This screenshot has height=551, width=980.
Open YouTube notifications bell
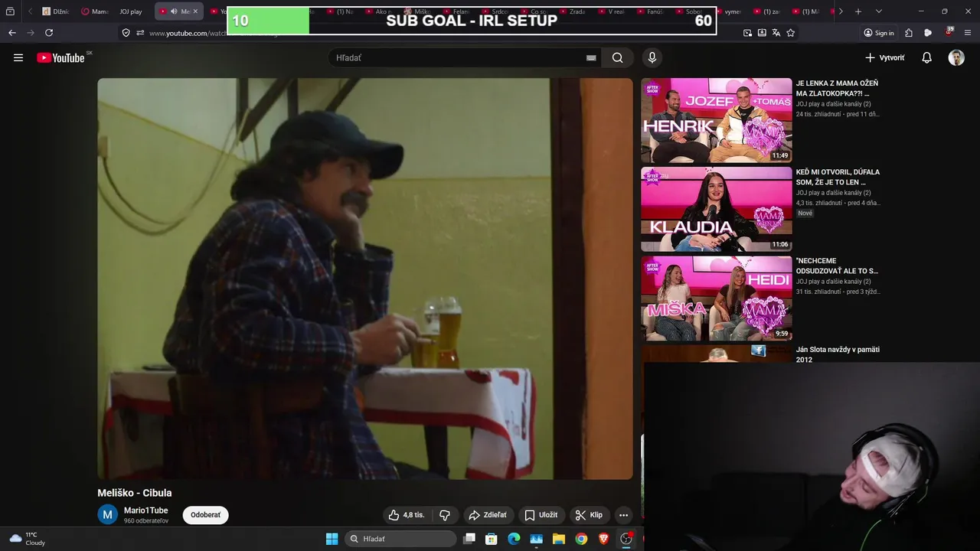coord(926,57)
